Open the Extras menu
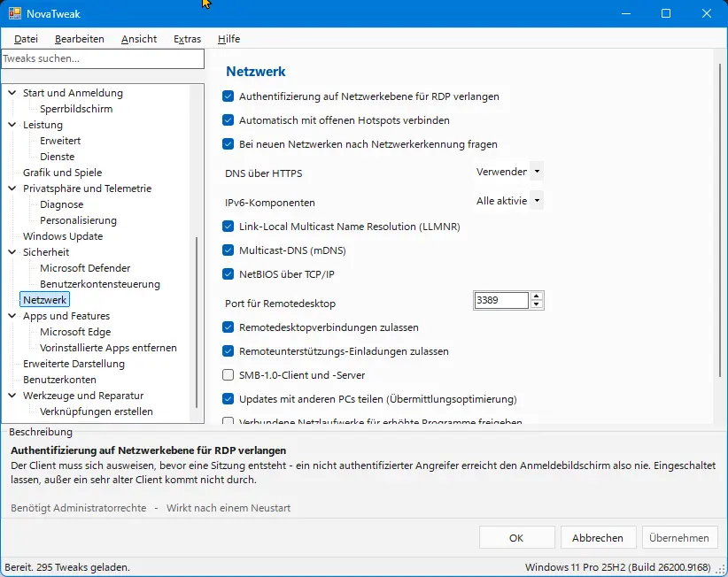The image size is (728, 577). [187, 39]
